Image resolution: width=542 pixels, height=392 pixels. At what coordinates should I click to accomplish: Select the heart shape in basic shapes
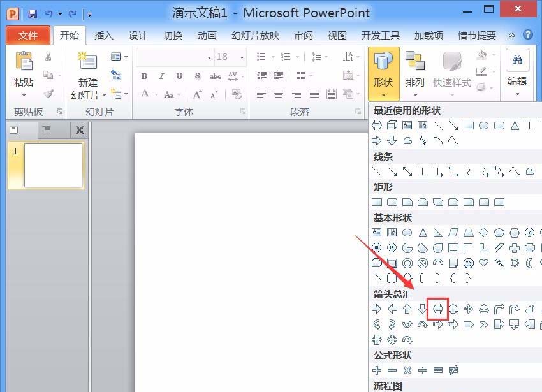click(x=483, y=263)
